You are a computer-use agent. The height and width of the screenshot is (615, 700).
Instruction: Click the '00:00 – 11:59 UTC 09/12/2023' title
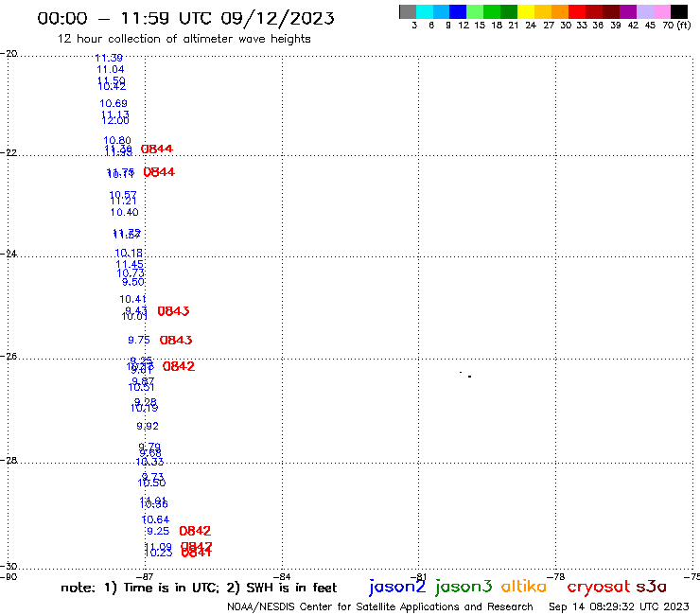pos(185,18)
